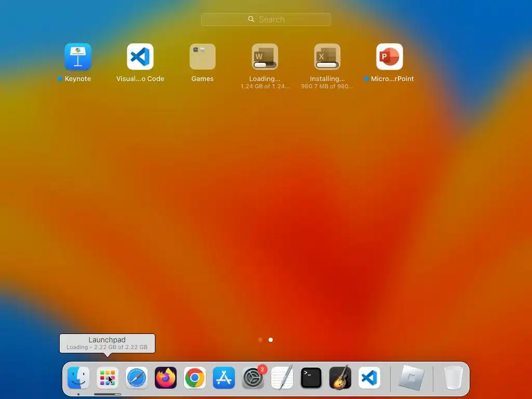Select the second Launchpad page dot
This screenshot has height=399, width=532.
(271, 340)
